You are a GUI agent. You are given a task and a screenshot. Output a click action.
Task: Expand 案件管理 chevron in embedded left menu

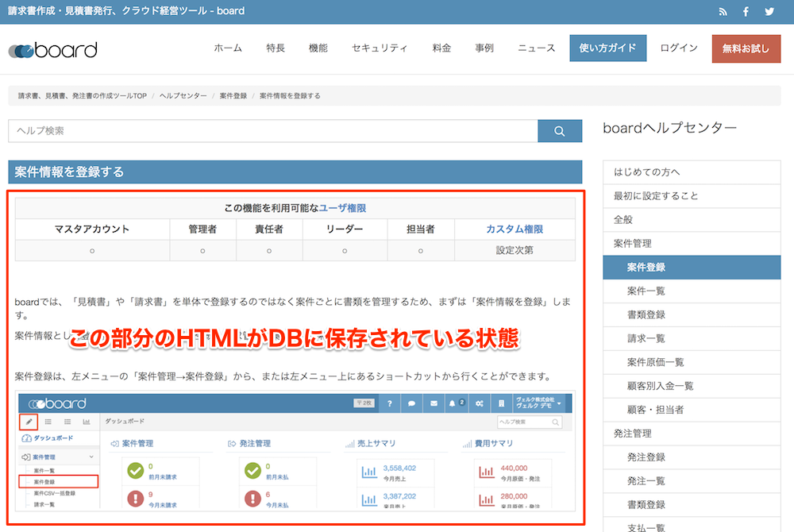pos(91,457)
